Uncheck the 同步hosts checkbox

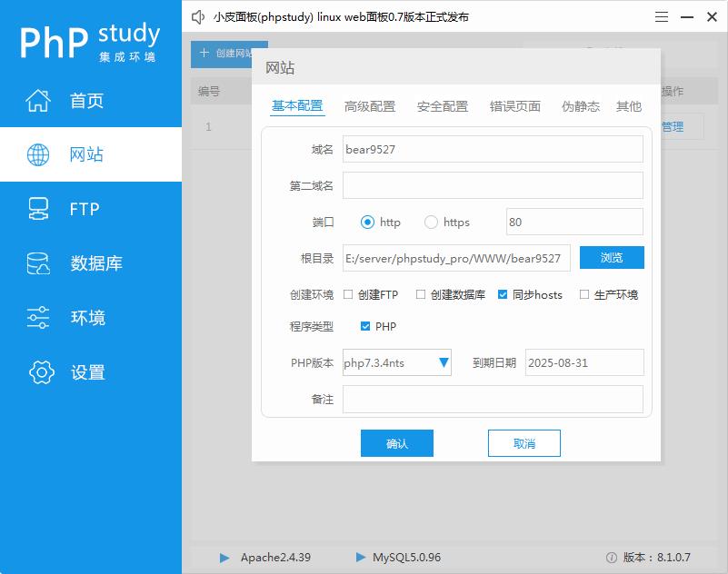click(x=503, y=294)
